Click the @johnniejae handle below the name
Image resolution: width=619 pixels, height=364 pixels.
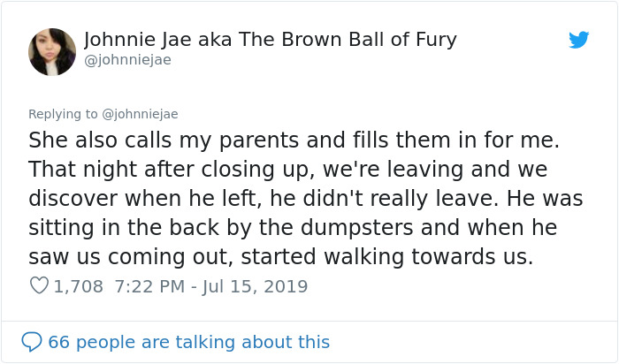tap(127, 60)
